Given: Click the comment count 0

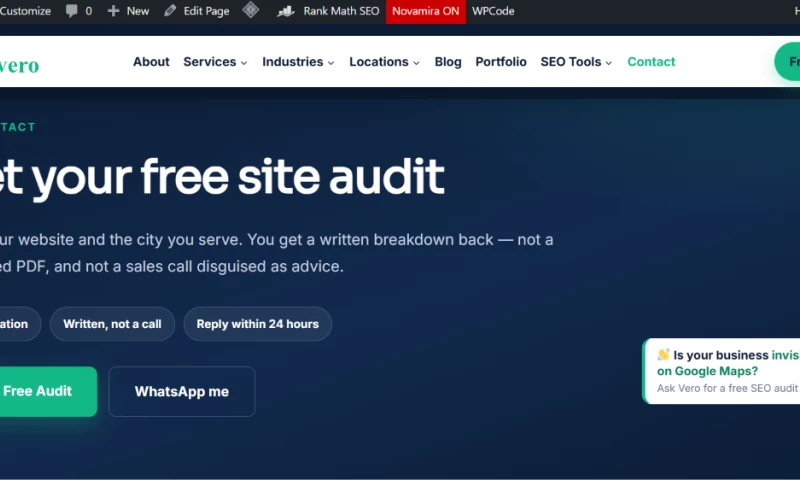Looking at the screenshot, I should (89, 11).
